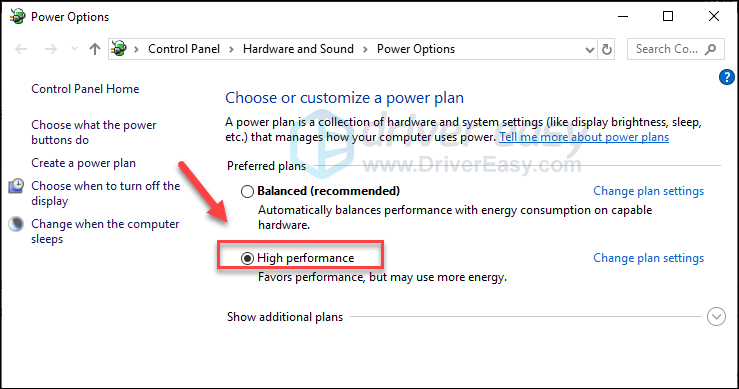Screen dimensions: 739x389
Task: Go up one level with Up arrow
Action: tap(95, 49)
